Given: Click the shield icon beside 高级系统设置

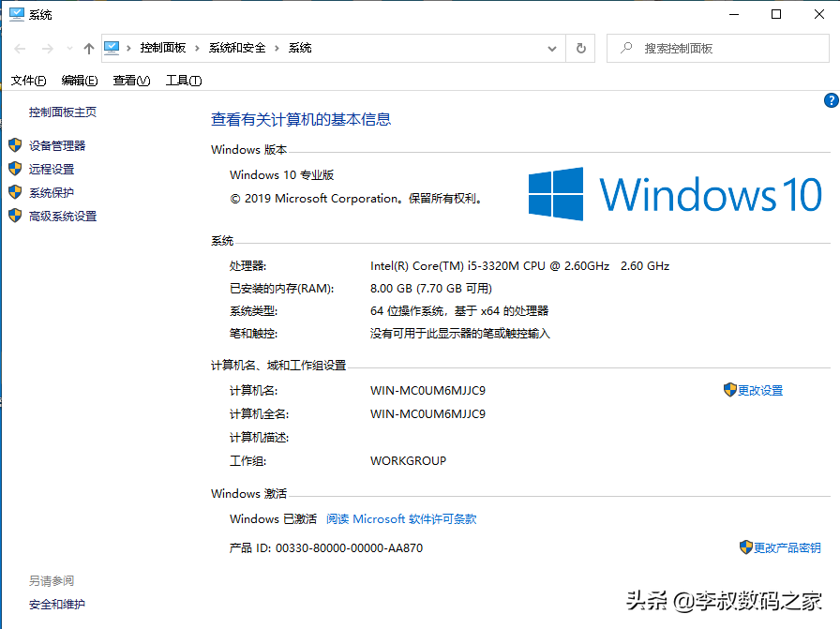Looking at the screenshot, I should (15, 216).
